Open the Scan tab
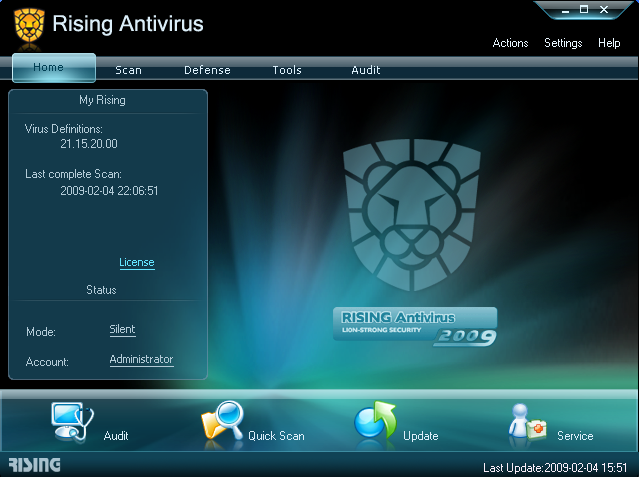Viewport: 639px width, 477px height. pyautogui.click(x=128, y=70)
